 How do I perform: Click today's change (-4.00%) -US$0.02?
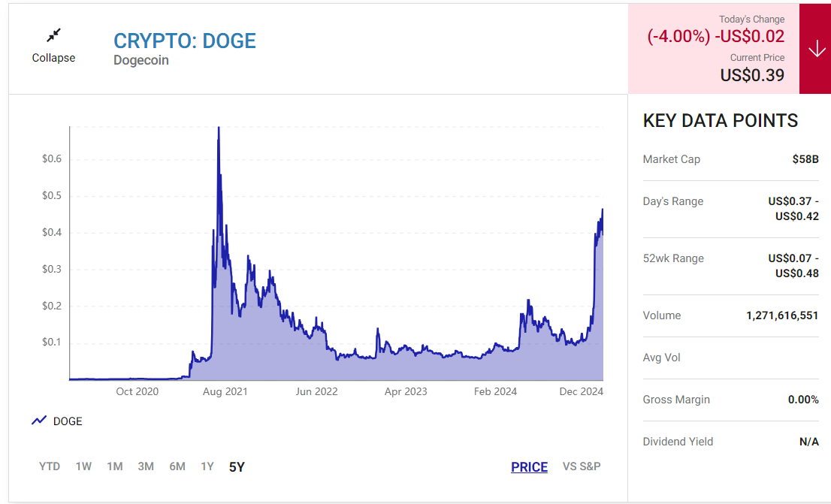(715, 36)
